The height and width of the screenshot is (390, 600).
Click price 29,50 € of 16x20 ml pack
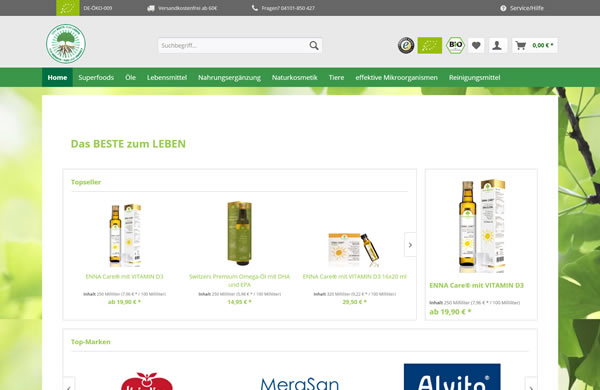click(x=354, y=302)
